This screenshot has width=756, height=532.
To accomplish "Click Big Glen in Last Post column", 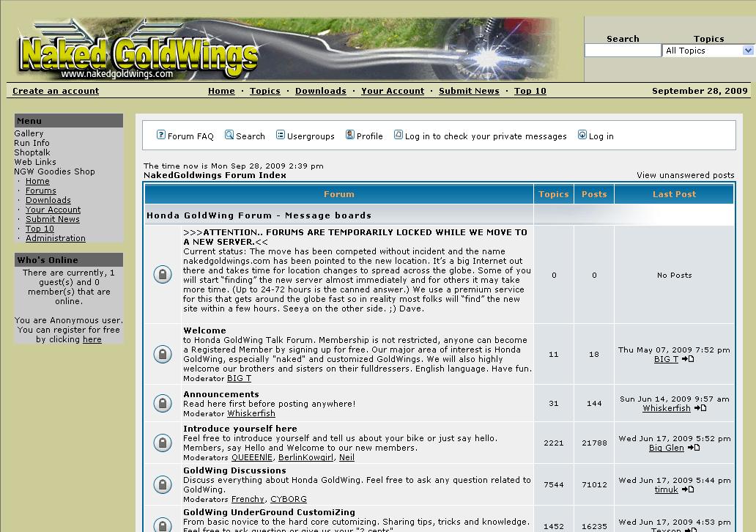I will click(667, 448).
